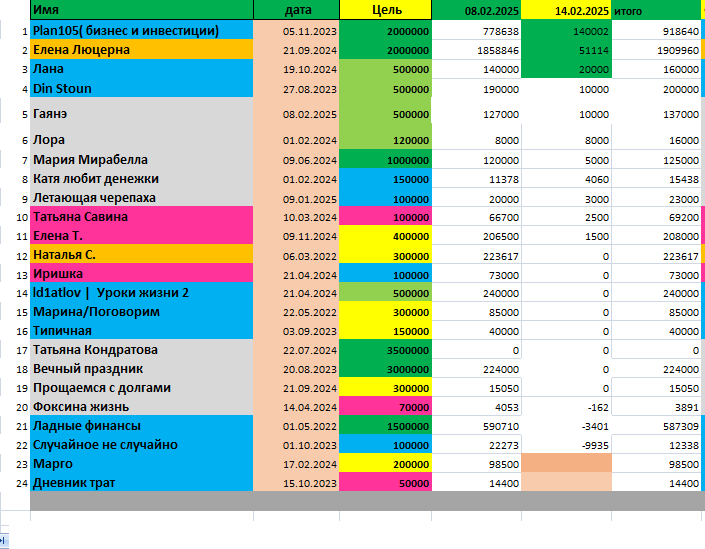Click the 14.02.2025 column header

tap(567, 9)
